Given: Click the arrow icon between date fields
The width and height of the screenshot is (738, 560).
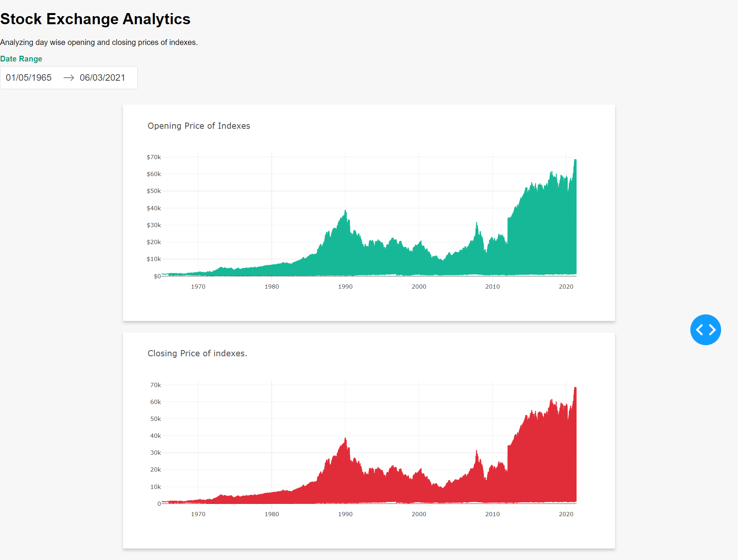Looking at the screenshot, I should pyautogui.click(x=69, y=78).
